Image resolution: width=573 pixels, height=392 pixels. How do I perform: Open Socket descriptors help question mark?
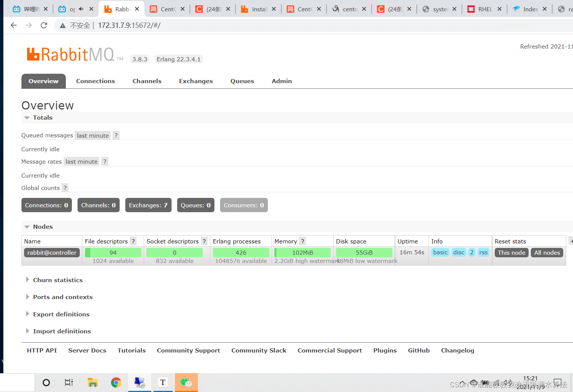click(x=204, y=241)
